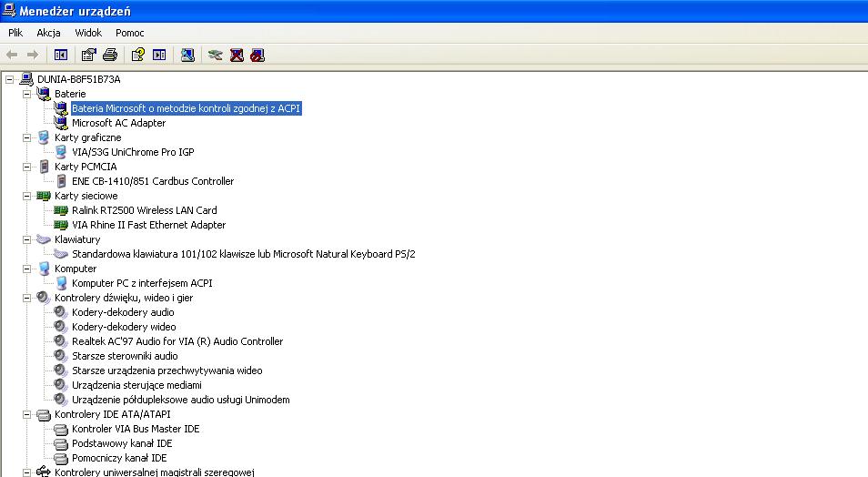Collapse the Komputer branch
Viewport: 868px width, 477px height.
(26, 269)
